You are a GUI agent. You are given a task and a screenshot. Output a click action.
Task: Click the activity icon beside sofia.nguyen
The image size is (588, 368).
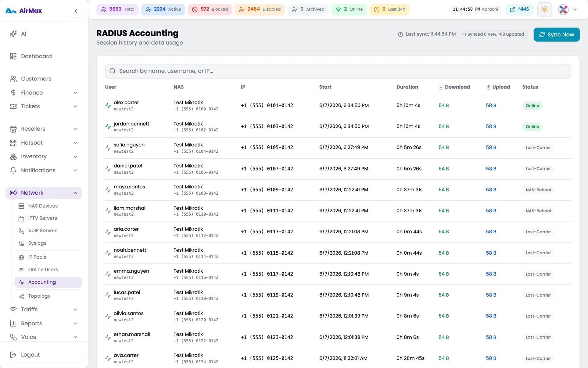click(x=108, y=148)
